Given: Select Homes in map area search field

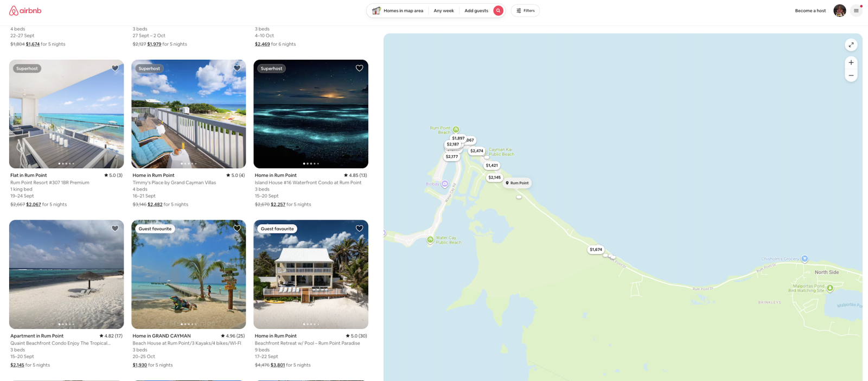Looking at the screenshot, I should pos(398,10).
